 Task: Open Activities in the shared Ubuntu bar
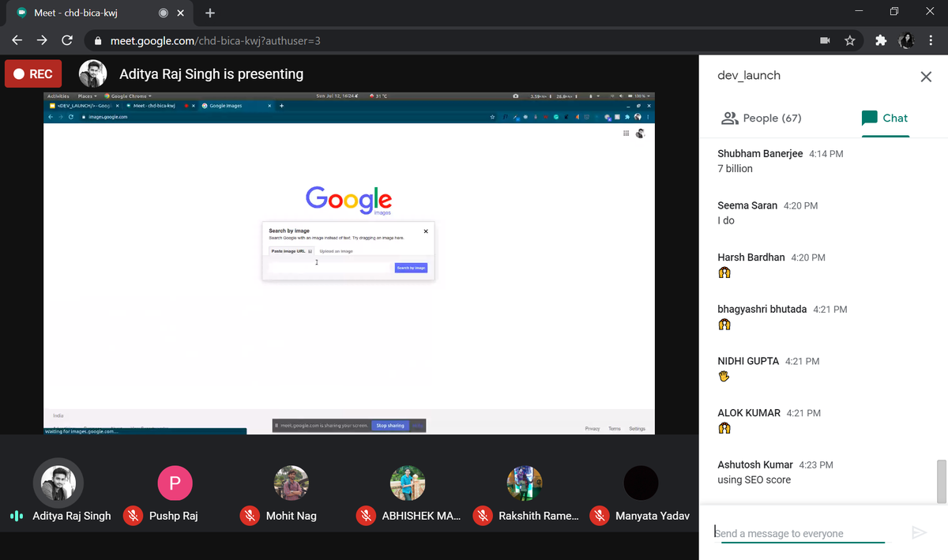pyautogui.click(x=58, y=96)
